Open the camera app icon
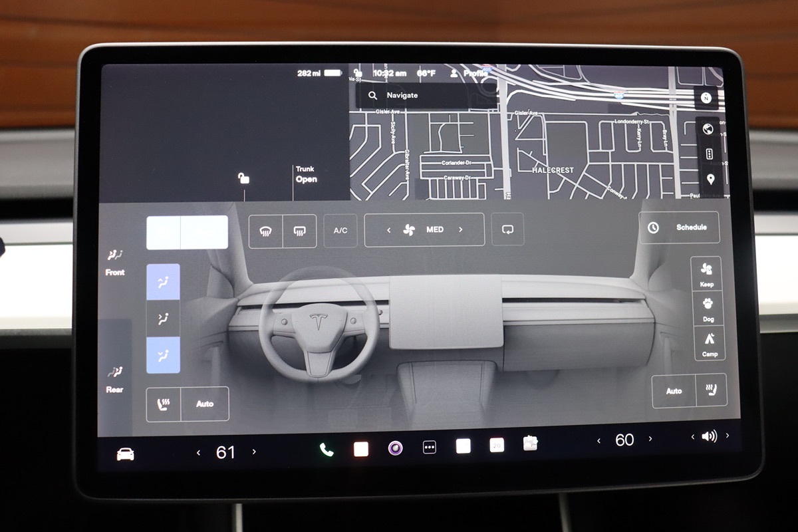Screen dimensions: 798x532 click(x=396, y=448)
